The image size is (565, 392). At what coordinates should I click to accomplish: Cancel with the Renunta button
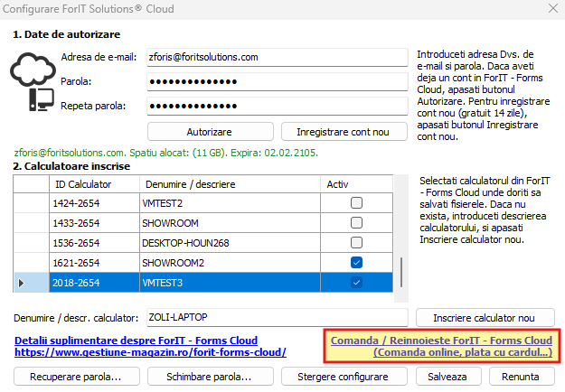[522, 377]
